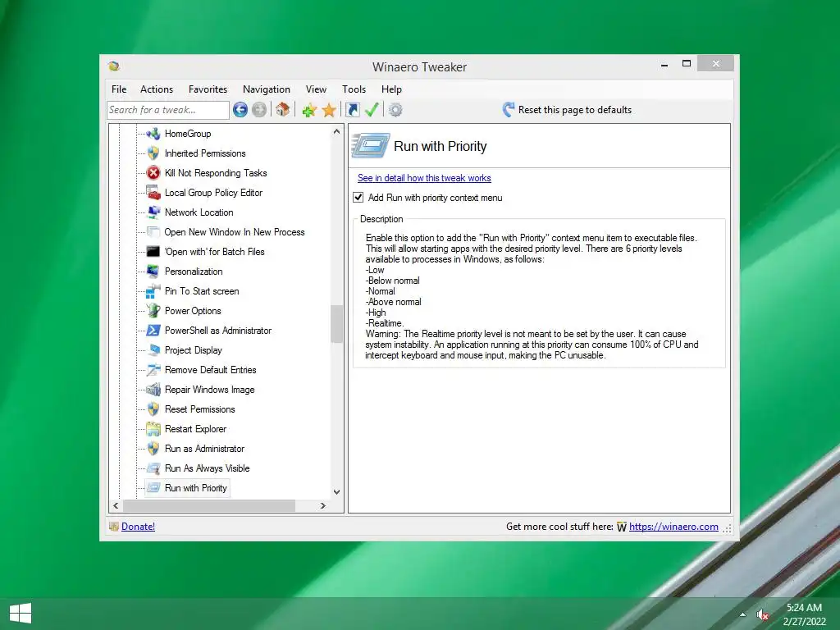
Task: Click the Local Group Policy Editor icon
Action: [153, 192]
